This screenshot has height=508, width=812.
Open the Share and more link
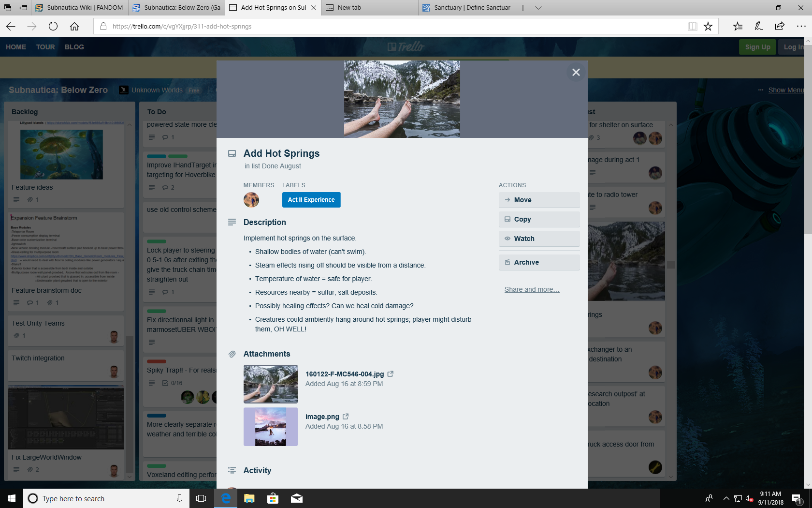pos(532,289)
